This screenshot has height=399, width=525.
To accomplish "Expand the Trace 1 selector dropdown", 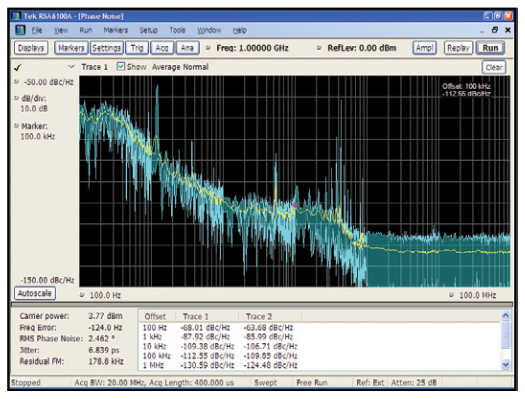I will pos(71,67).
